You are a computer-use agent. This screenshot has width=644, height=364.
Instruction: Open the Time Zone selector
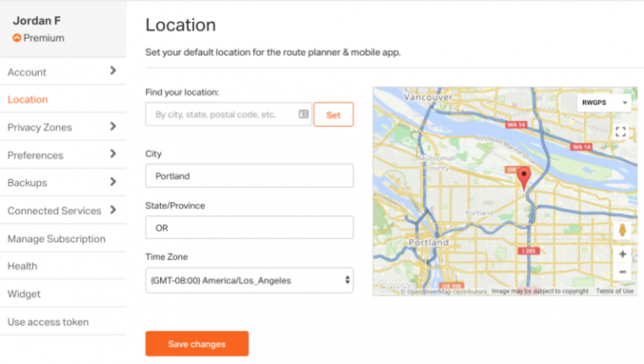pos(249,280)
